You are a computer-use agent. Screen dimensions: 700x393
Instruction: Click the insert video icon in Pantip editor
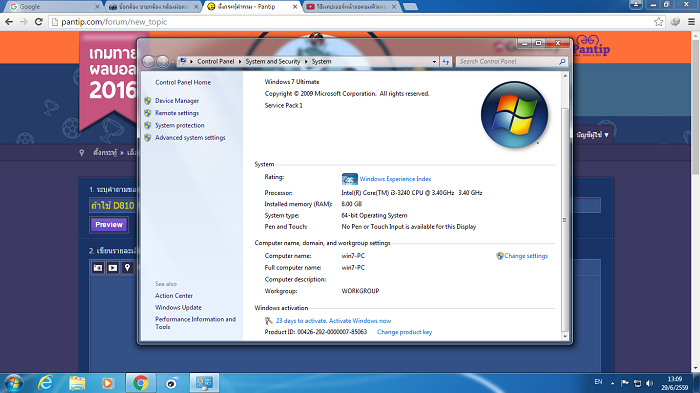click(x=112, y=268)
